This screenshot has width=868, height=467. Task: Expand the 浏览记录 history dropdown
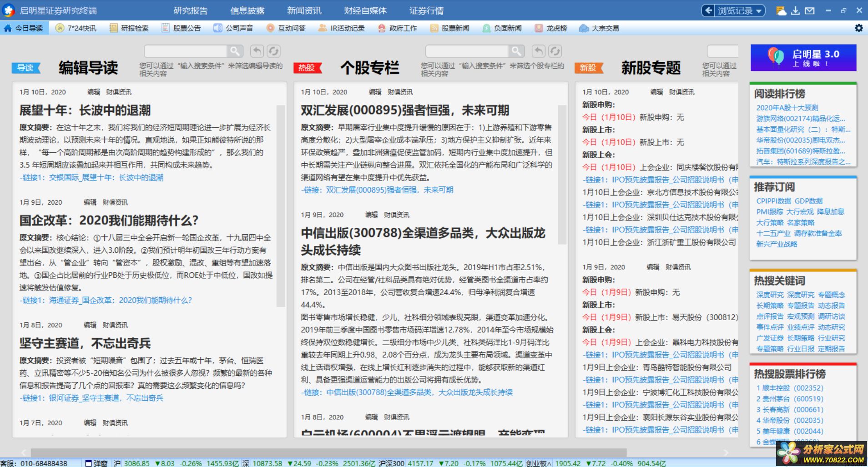click(x=739, y=10)
